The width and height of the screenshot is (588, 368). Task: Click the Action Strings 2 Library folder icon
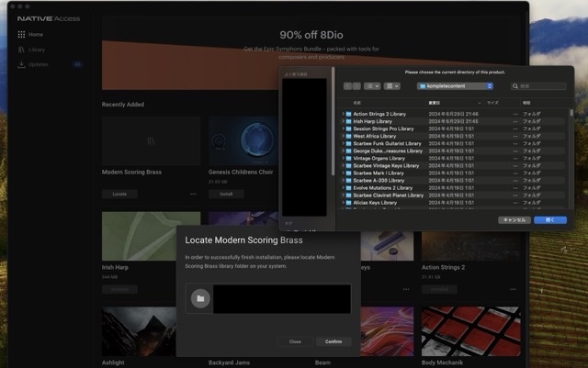(349, 114)
